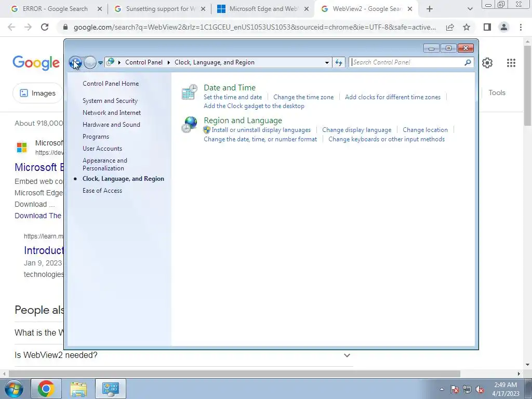Switch to ERROR - Google Search tab
The height and width of the screenshot is (399, 532).
click(x=54, y=9)
